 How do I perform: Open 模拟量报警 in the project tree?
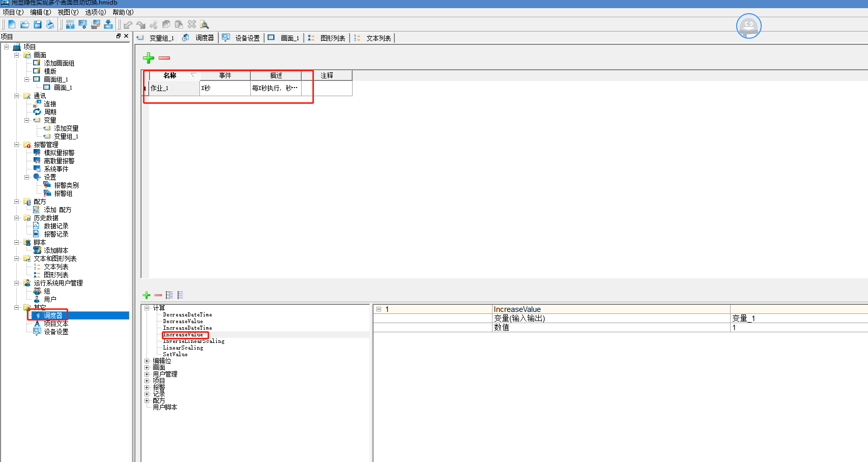(59, 153)
